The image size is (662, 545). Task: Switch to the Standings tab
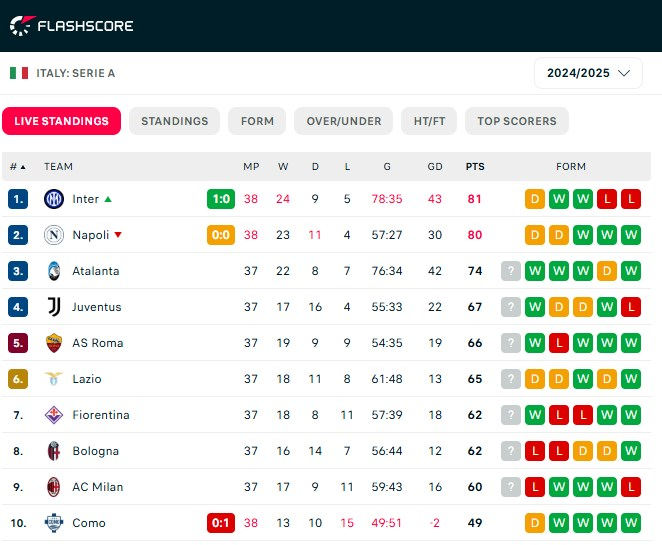click(x=174, y=121)
